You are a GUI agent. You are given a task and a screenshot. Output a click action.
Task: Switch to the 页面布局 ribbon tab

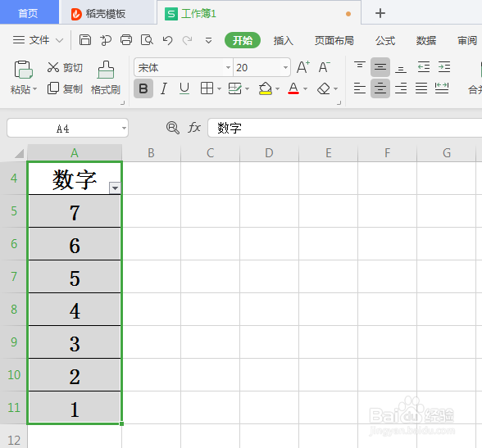tap(334, 40)
